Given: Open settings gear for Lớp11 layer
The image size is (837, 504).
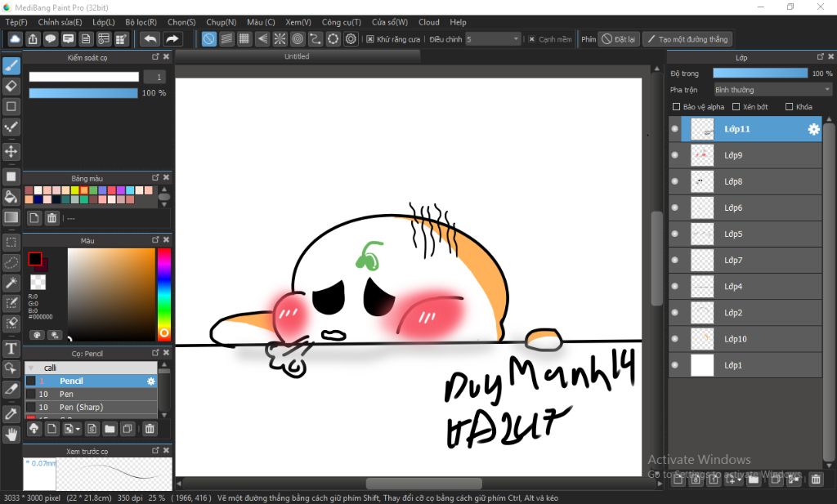Looking at the screenshot, I should [x=813, y=129].
